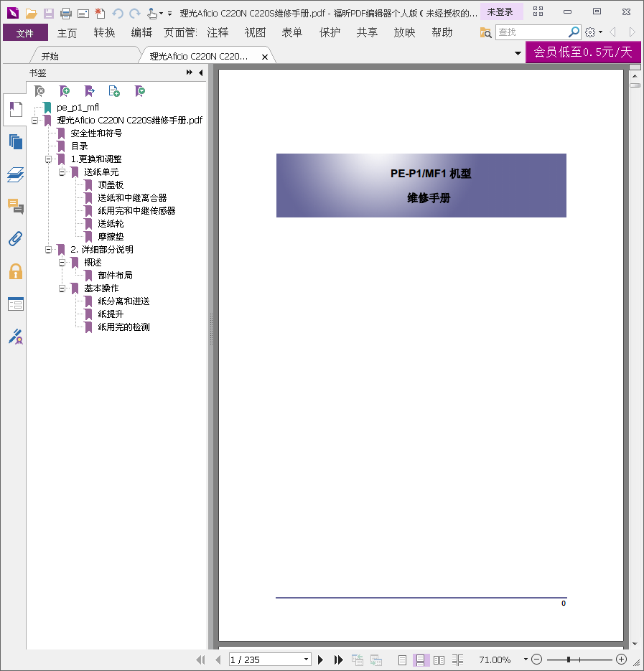This screenshot has width=644, height=671.
Task: Open the 文件 menu
Action: 25,33
